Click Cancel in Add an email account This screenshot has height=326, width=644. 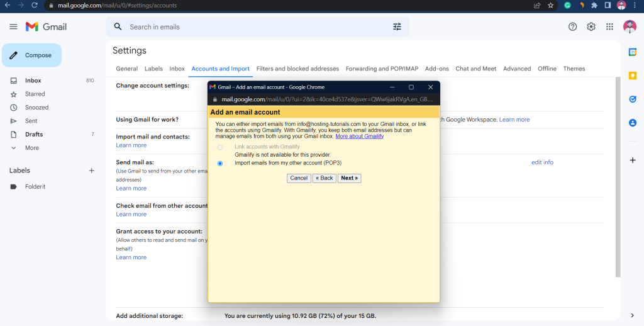(x=299, y=178)
